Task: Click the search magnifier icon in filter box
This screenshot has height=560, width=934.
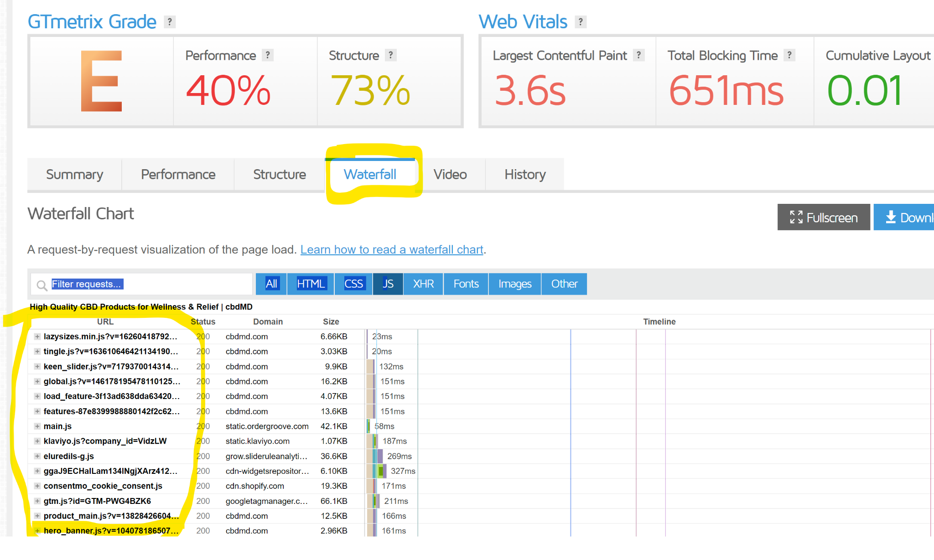Action: click(42, 285)
